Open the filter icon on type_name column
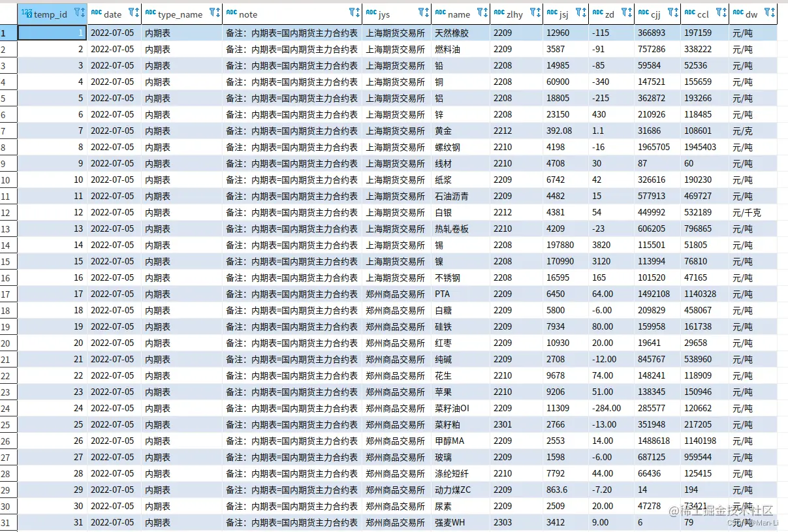This screenshot has width=788, height=532. 212,12
